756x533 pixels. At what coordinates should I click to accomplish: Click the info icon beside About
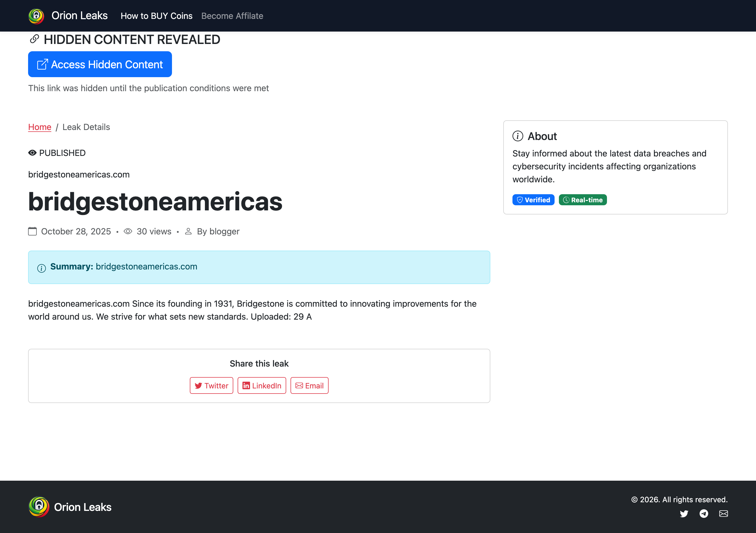518,136
